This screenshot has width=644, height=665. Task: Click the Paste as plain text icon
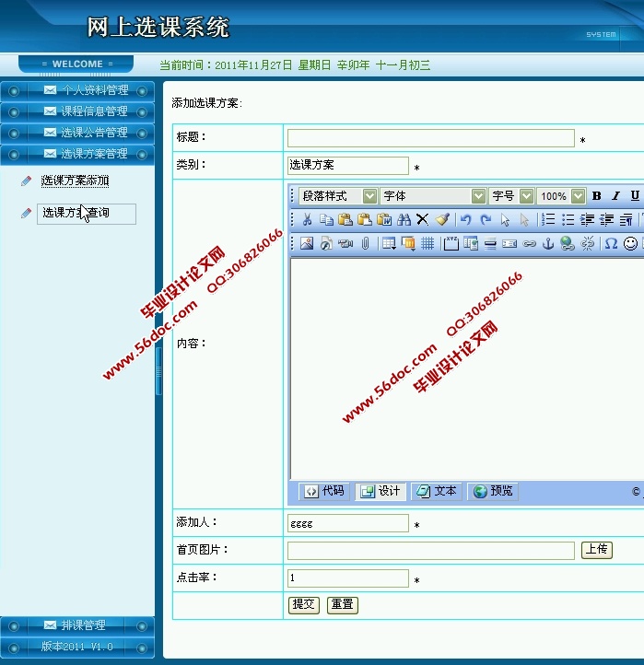pos(365,219)
